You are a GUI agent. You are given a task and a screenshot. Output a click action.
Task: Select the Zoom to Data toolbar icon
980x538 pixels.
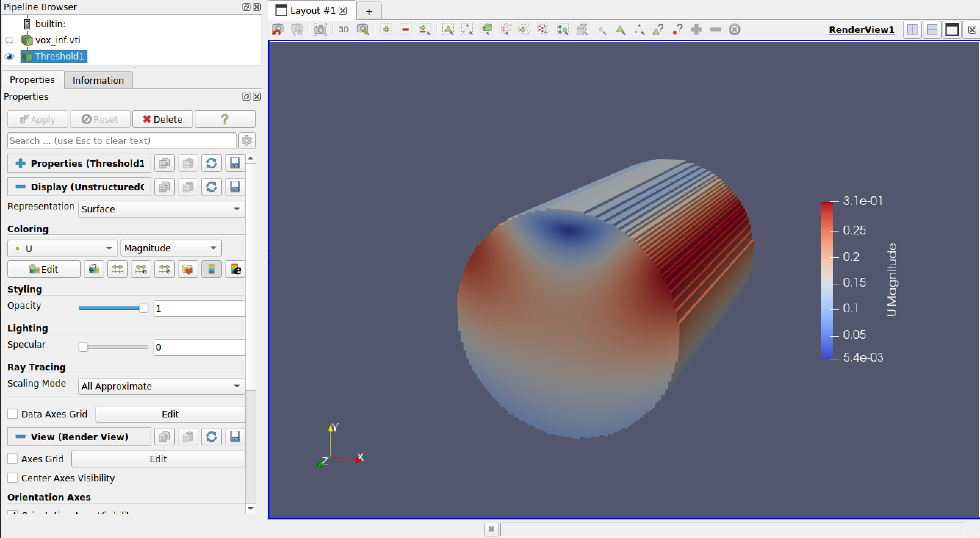363,29
